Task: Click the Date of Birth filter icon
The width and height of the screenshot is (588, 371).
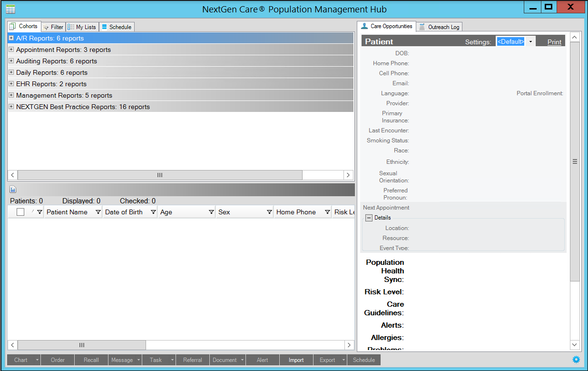Action: [153, 212]
